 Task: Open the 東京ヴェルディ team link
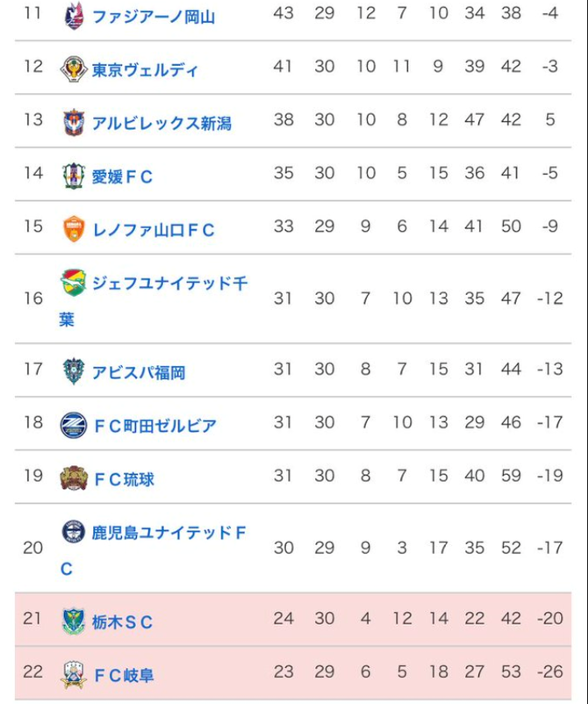pos(145,70)
